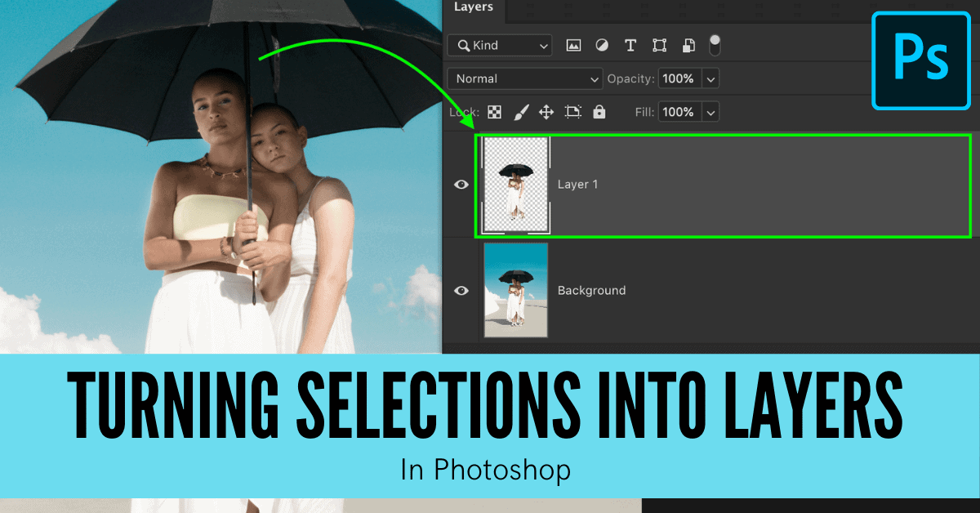Switch the layer filtering toggle on or off
The image size is (980, 513).
click(714, 45)
